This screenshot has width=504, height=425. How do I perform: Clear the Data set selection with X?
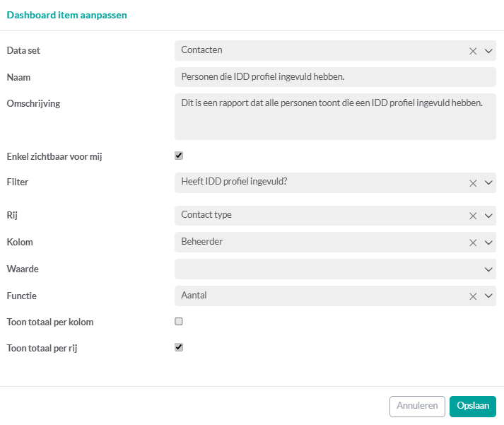click(473, 51)
